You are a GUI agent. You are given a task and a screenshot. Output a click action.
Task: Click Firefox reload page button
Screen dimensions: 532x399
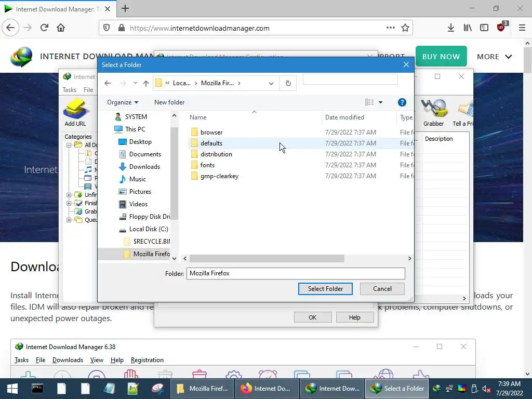(x=44, y=28)
